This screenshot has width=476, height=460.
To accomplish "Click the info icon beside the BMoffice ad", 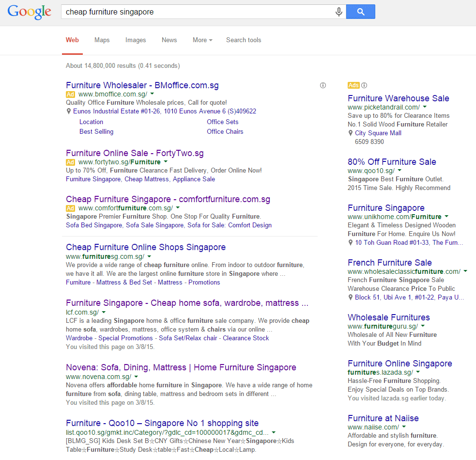I will [x=322, y=85].
